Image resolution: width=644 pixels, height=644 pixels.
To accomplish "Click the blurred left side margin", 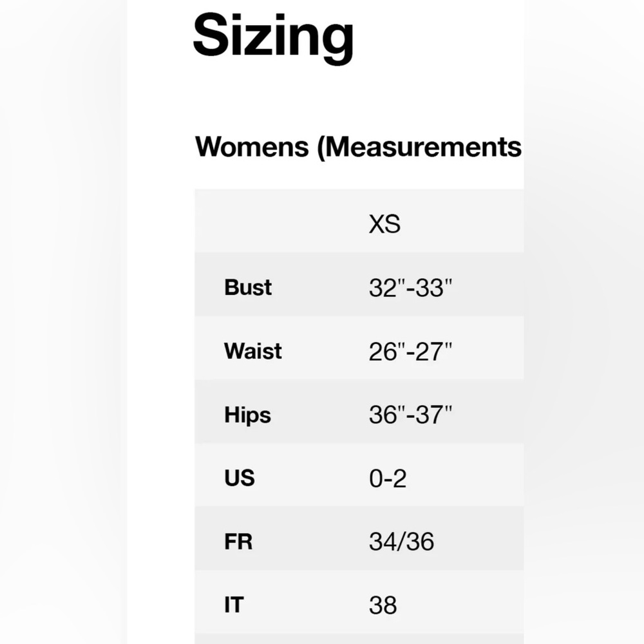I will click(63, 322).
